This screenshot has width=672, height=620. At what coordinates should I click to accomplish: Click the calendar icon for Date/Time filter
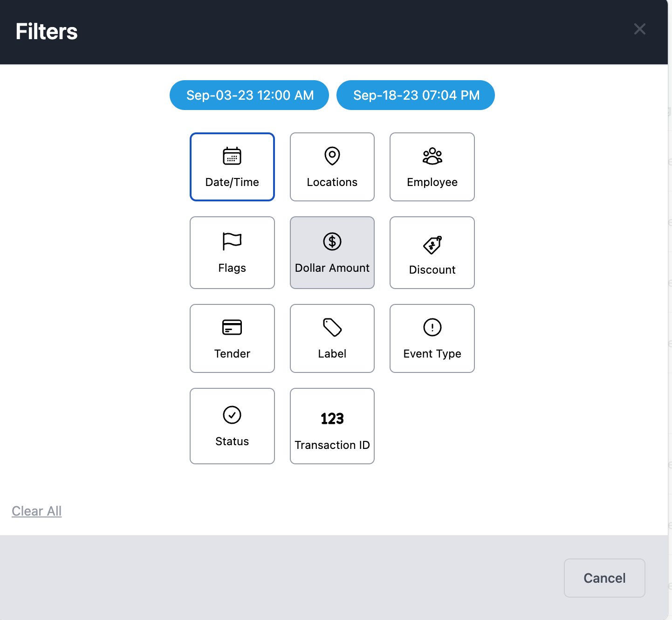pos(232,156)
